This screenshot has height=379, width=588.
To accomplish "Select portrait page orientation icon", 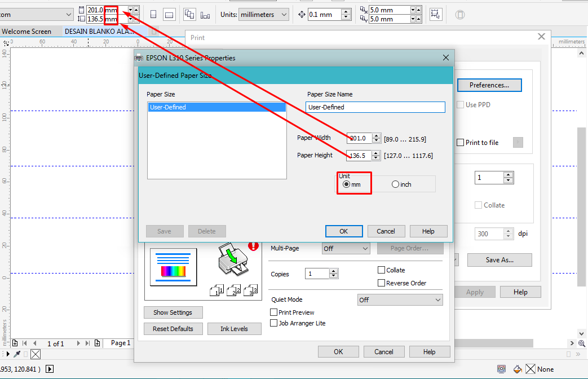I will (x=153, y=15).
